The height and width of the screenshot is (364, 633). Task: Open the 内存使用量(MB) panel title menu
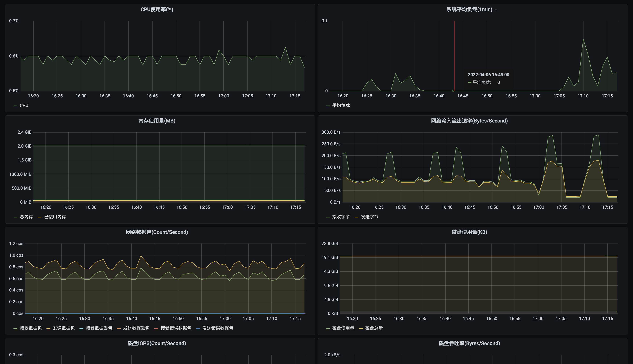pos(157,121)
